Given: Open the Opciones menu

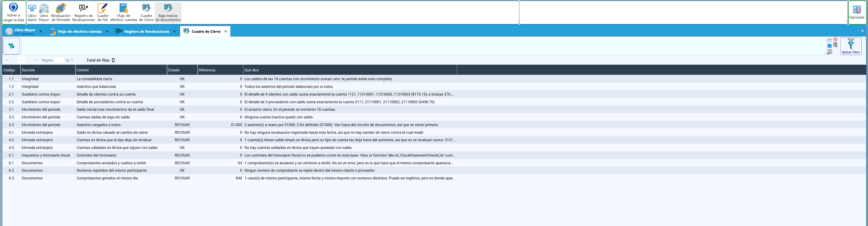Looking at the screenshot, I should [x=856, y=12].
